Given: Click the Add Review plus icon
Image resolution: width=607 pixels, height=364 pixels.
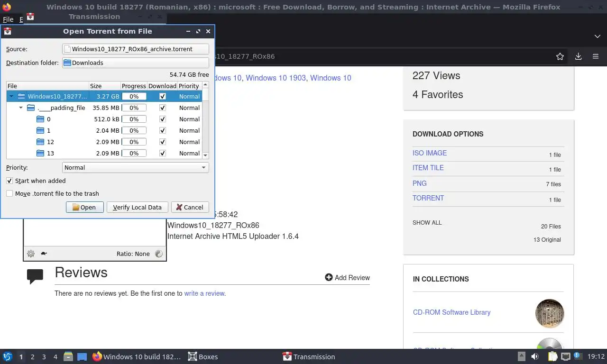Looking at the screenshot, I should [329, 277].
